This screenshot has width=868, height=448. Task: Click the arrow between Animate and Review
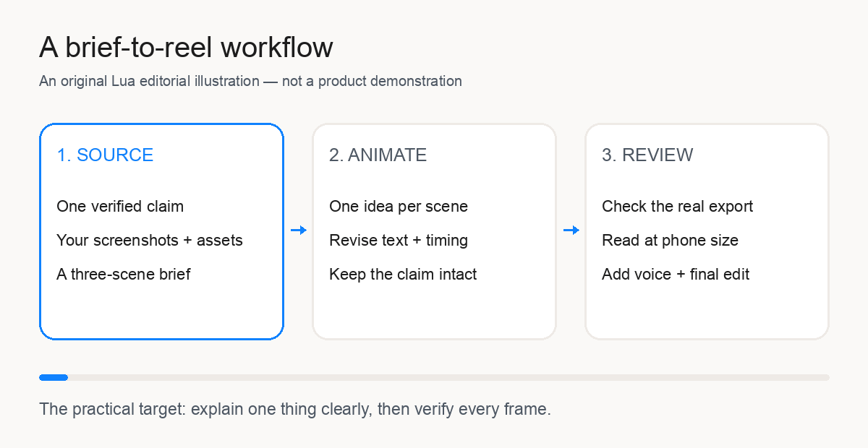point(571,231)
